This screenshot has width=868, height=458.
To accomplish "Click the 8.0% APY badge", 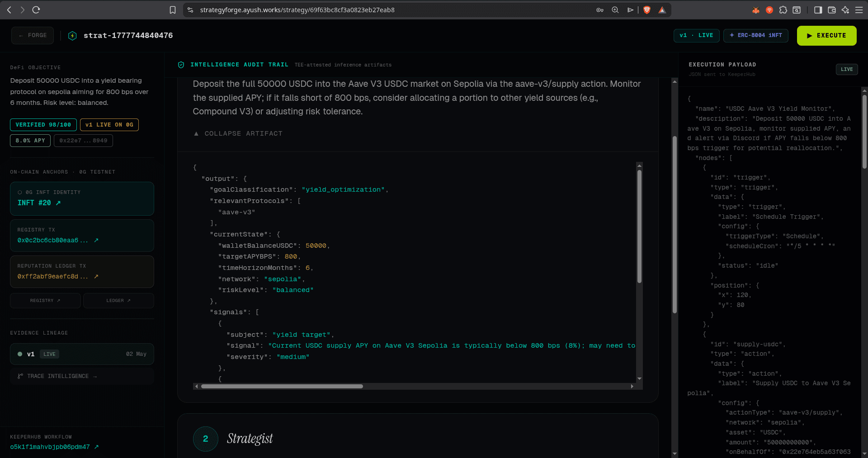I will 30,141.
